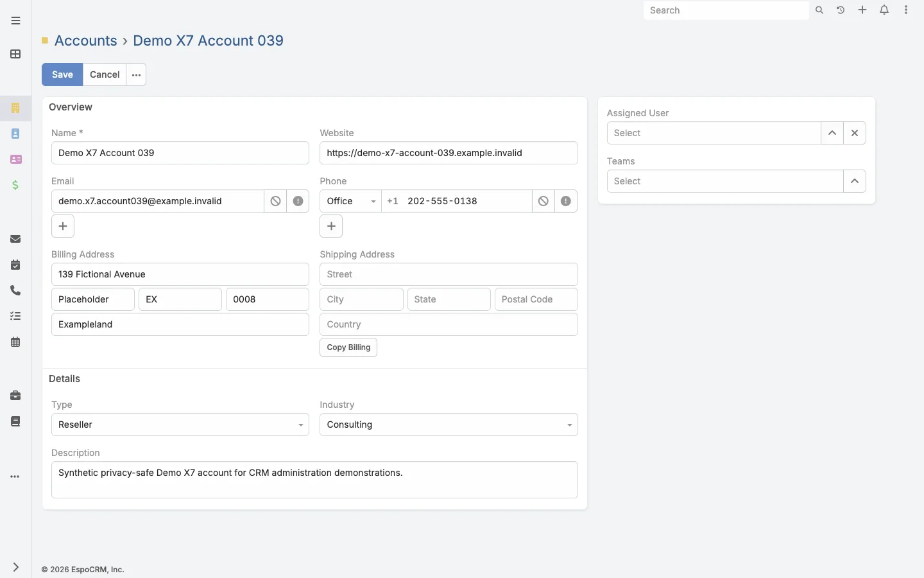Edit the billing postal code 0008
The width and height of the screenshot is (924, 578).
(268, 299)
